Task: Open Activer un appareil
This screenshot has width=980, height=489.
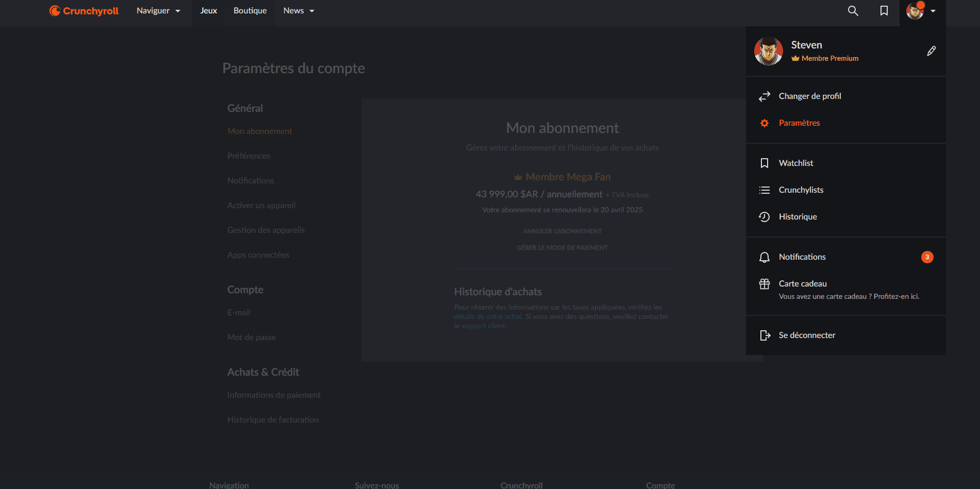Action: [261, 206]
